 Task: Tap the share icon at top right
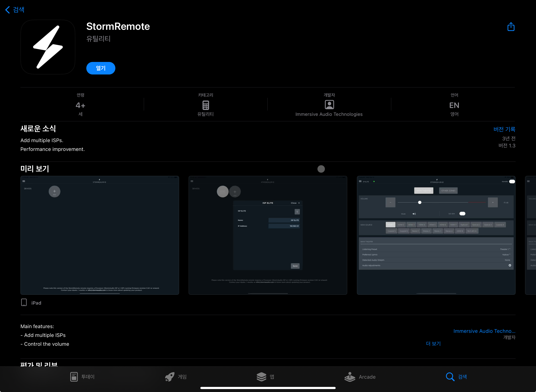point(510,27)
